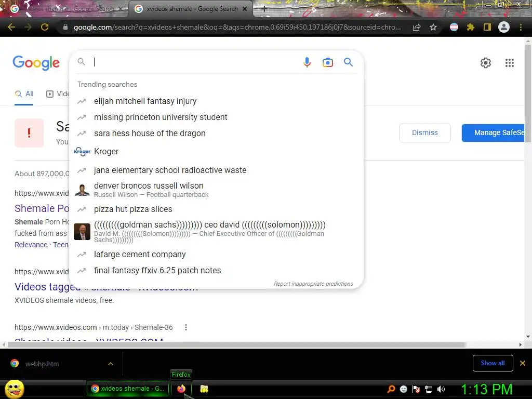Open the volume speaker tray icon

441,389
